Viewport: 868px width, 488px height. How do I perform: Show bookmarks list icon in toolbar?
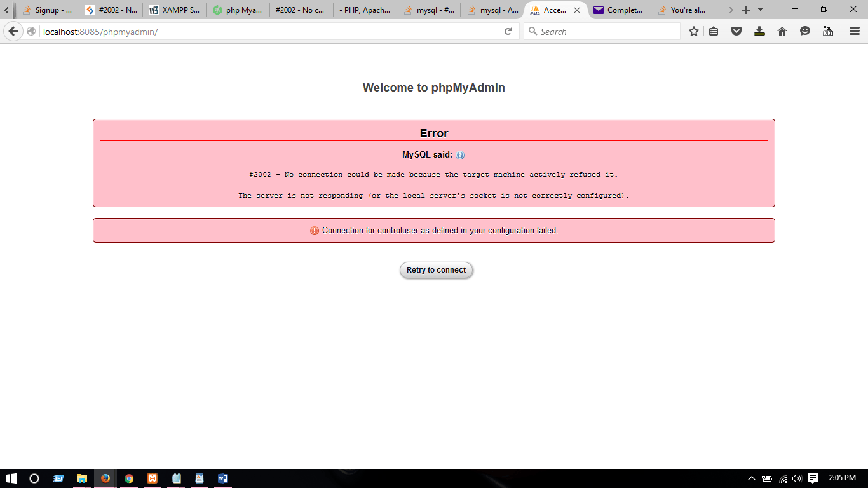(x=714, y=31)
